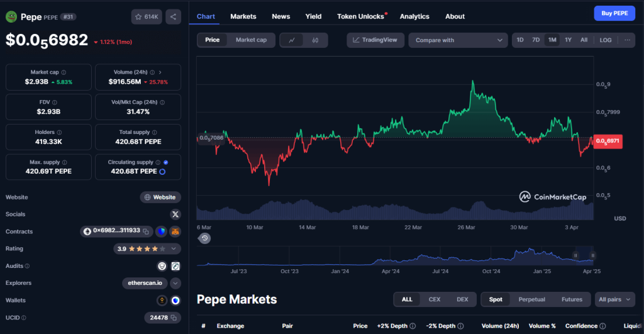This screenshot has width=644, height=334.
Task: Switch chart to Price view
Action: point(213,40)
